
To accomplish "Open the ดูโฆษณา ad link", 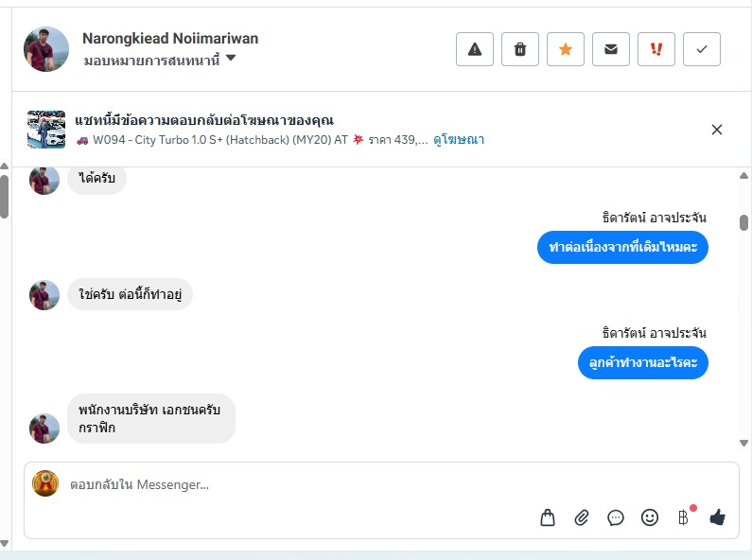I will 459,139.
